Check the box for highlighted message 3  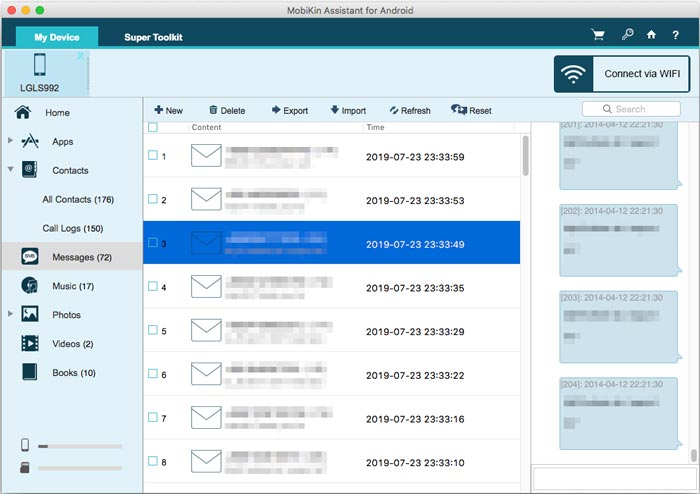pyautogui.click(x=153, y=242)
